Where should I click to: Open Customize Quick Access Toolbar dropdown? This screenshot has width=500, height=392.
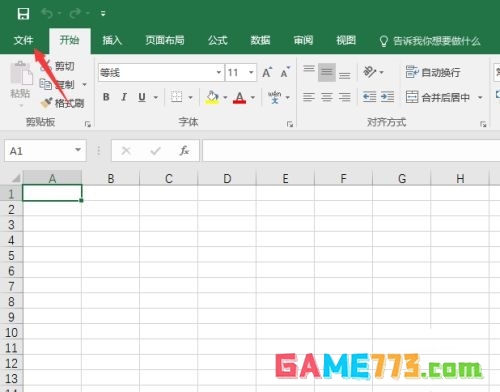pyautogui.click(x=103, y=14)
